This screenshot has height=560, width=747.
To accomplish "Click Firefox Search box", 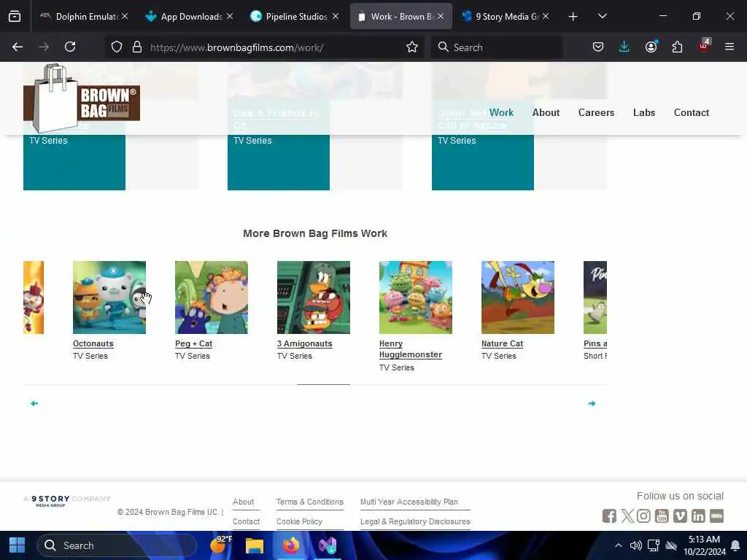I will tap(497, 47).
